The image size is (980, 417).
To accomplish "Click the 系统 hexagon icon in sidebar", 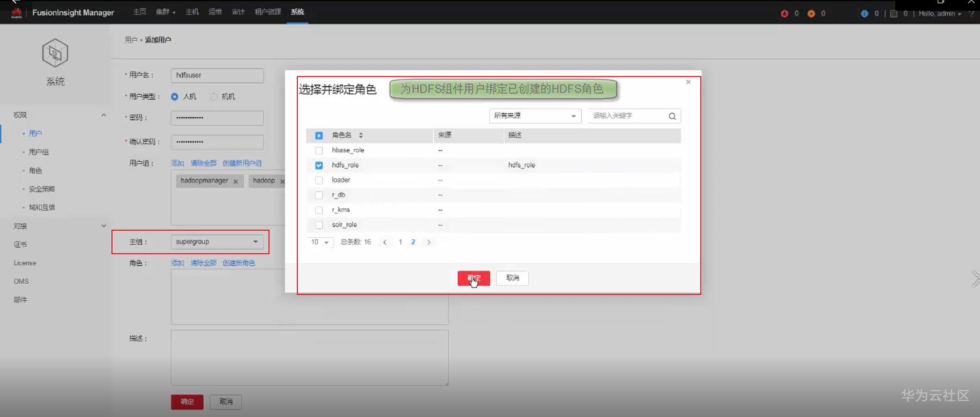I will point(55,53).
